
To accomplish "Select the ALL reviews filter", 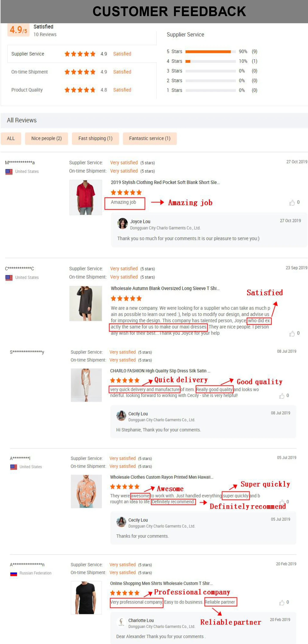I will pyautogui.click(x=11, y=139).
